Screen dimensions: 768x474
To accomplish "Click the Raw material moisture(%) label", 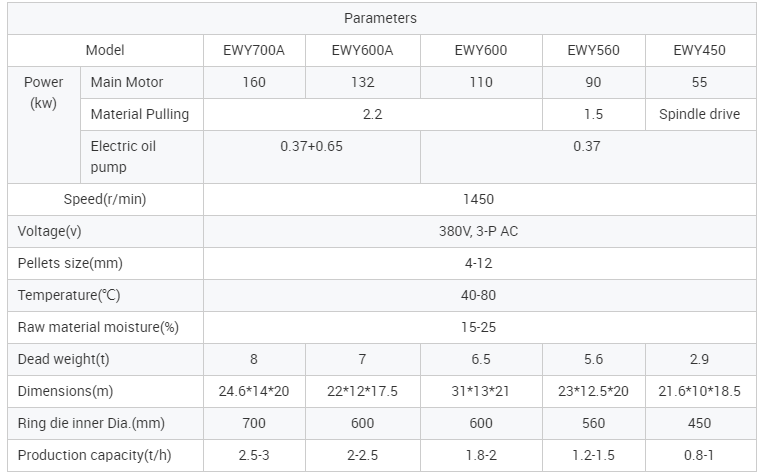I will [x=98, y=327].
